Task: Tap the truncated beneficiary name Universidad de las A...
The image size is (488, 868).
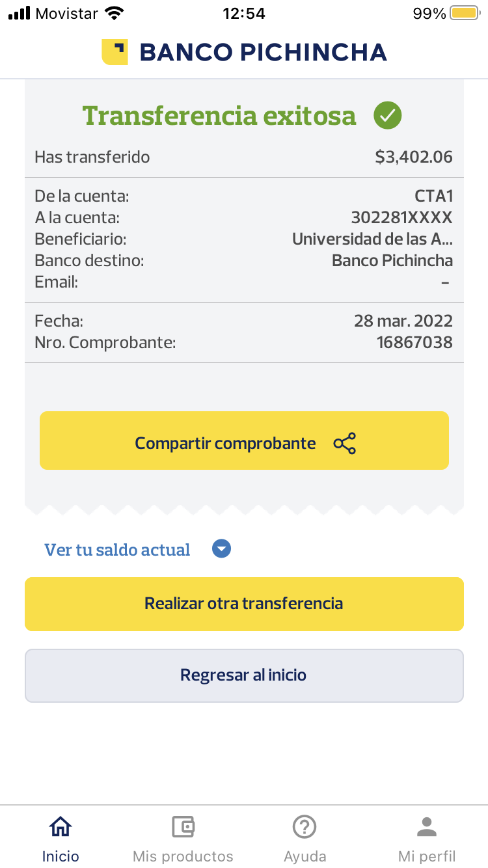Action: point(372,239)
